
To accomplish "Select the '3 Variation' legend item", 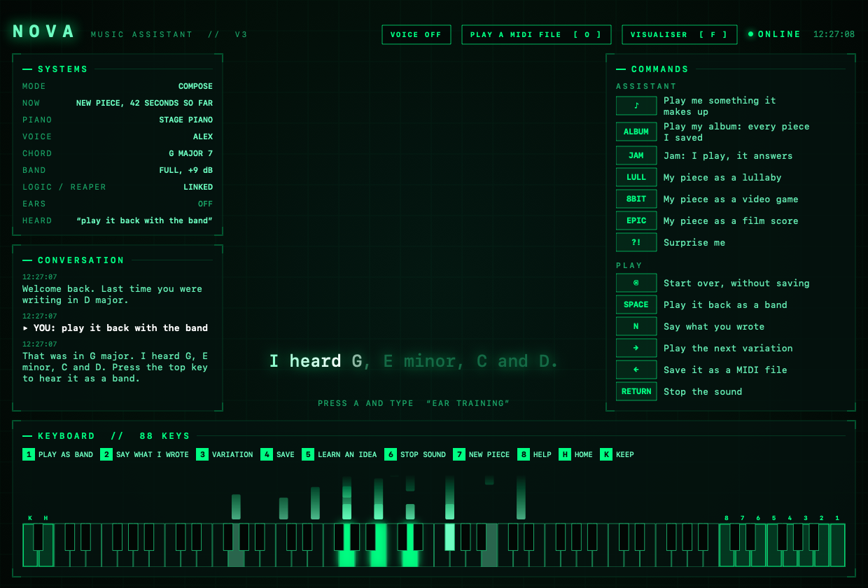I will tap(225, 454).
